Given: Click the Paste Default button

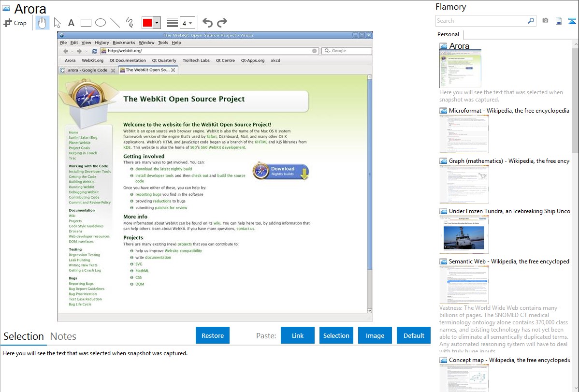Looking at the screenshot, I should coord(414,335).
